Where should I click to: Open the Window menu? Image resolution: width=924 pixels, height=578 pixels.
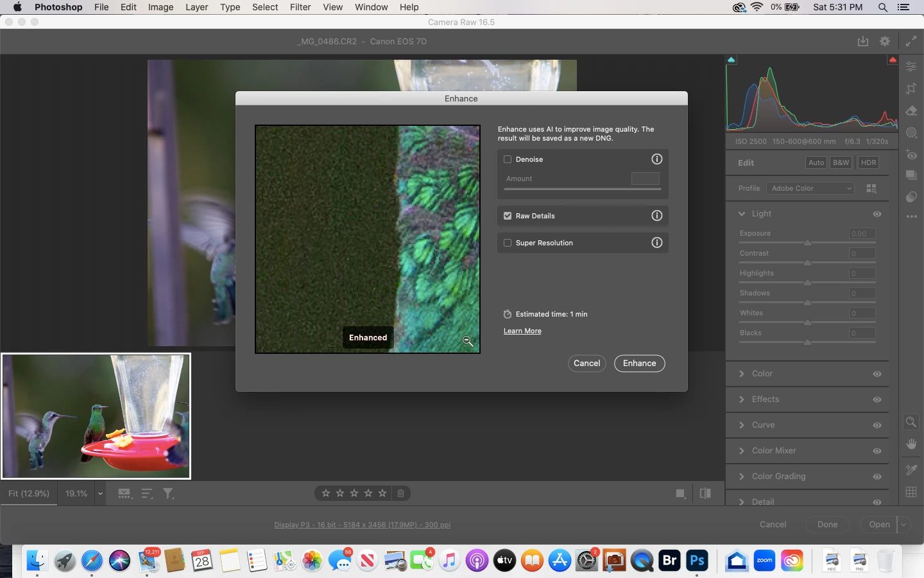[371, 7]
